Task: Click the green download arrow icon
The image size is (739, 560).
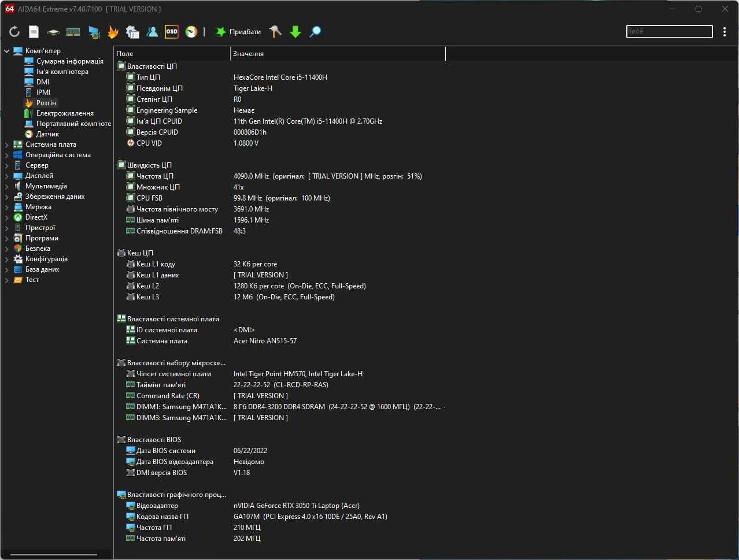Action: click(x=295, y=32)
